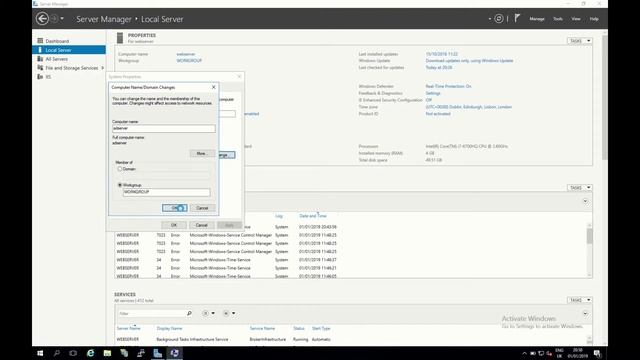Screen dimensions: 640x360
Task: Sort events by Date and Time column
Action: pyautogui.click(x=313, y=216)
